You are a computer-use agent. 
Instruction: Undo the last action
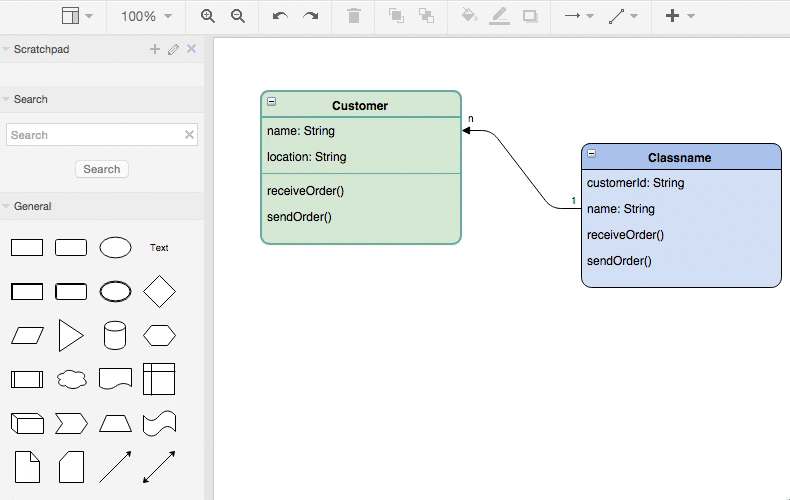[x=280, y=16]
